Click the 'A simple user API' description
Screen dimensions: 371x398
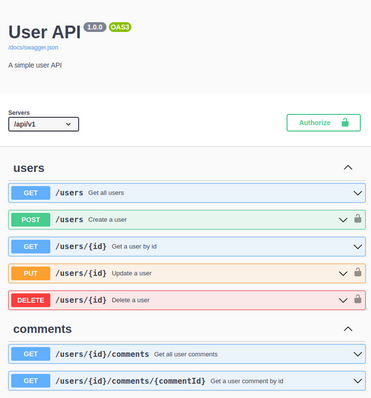point(35,65)
